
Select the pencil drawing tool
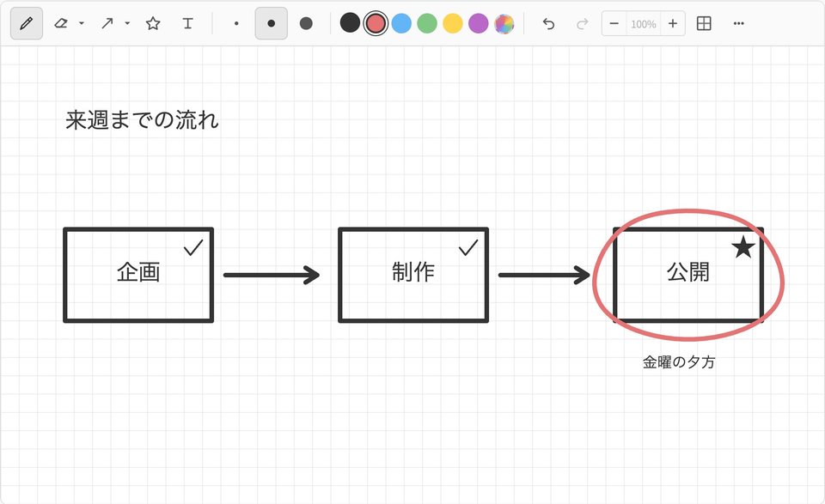27,24
